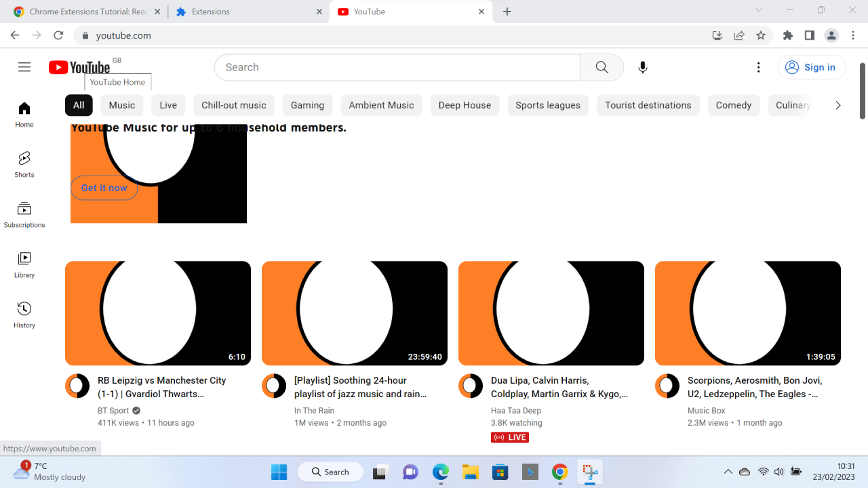This screenshot has width=868, height=488.
Task: Open the YouTube guide hamburger menu
Action: 24,67
